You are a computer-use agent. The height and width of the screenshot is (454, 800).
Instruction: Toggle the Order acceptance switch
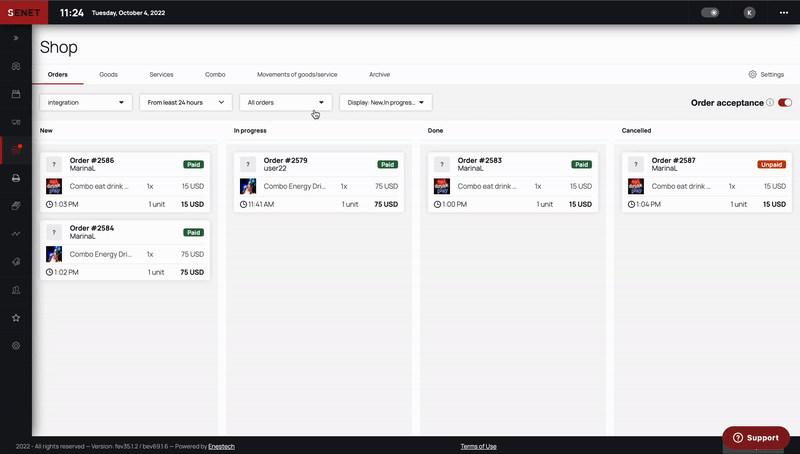(785, 103)
